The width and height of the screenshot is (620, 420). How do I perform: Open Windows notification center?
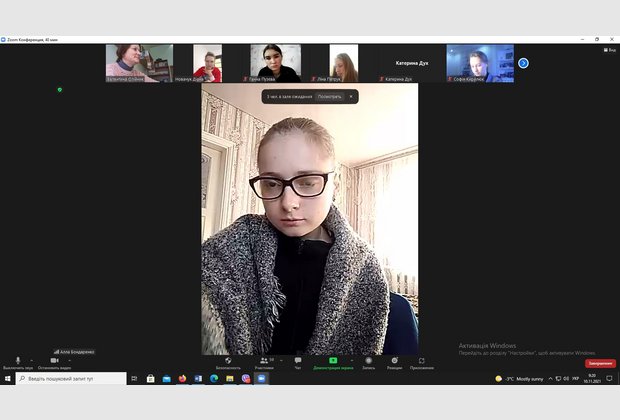[x=609, y=378]
